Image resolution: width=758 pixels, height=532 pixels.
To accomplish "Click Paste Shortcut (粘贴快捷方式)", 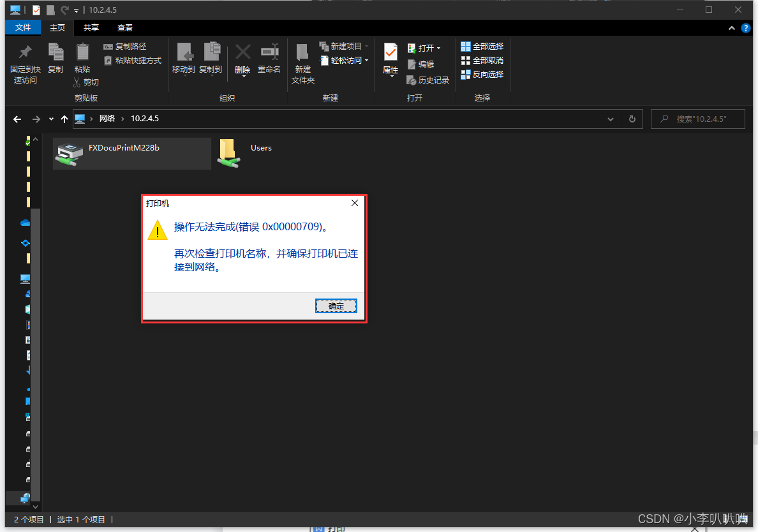I will [133, 61].
